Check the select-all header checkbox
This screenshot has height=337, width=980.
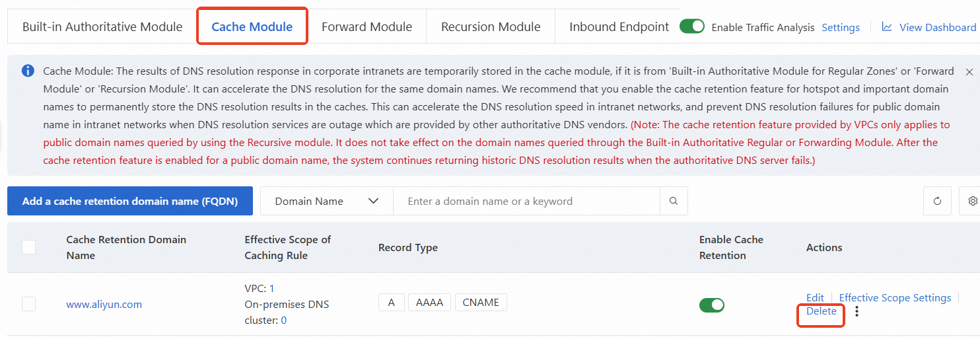29,247
